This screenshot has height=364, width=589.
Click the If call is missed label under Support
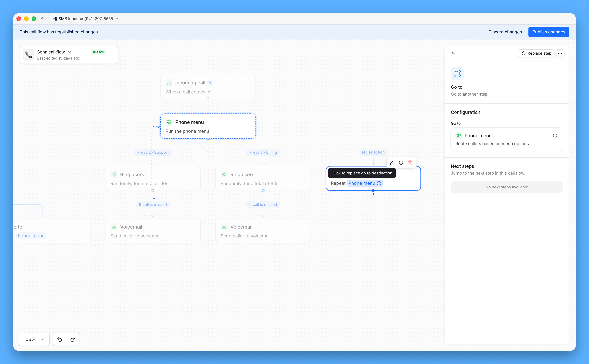pyautogui.click(x=153, y=205)
